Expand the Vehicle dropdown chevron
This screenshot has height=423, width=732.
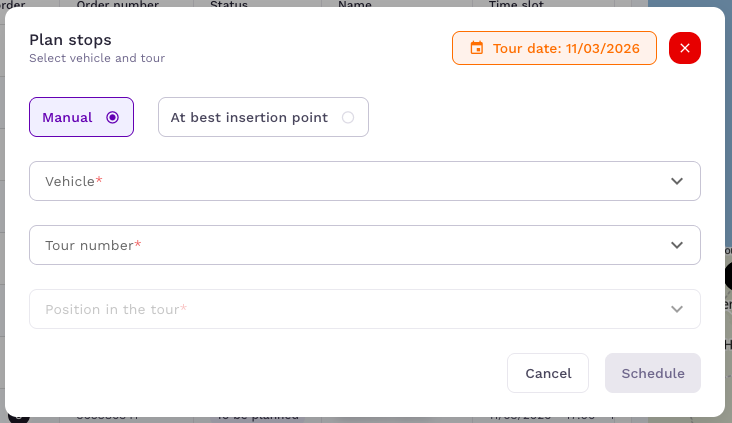point(677,181)
